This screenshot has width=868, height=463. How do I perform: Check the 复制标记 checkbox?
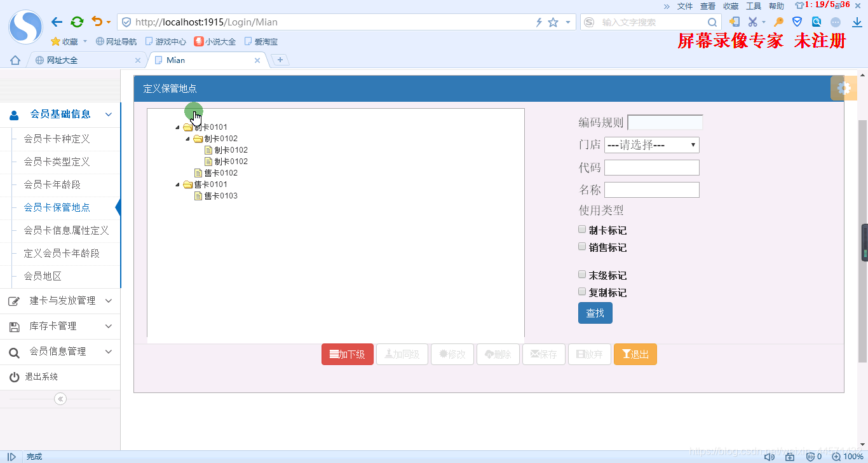pos(582,291)
